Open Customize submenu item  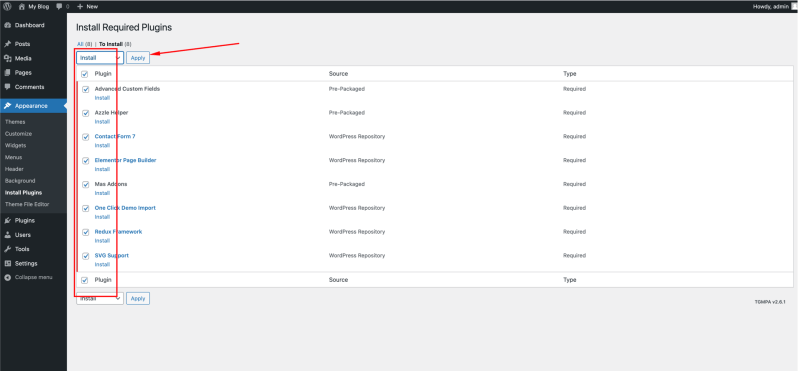18,134
